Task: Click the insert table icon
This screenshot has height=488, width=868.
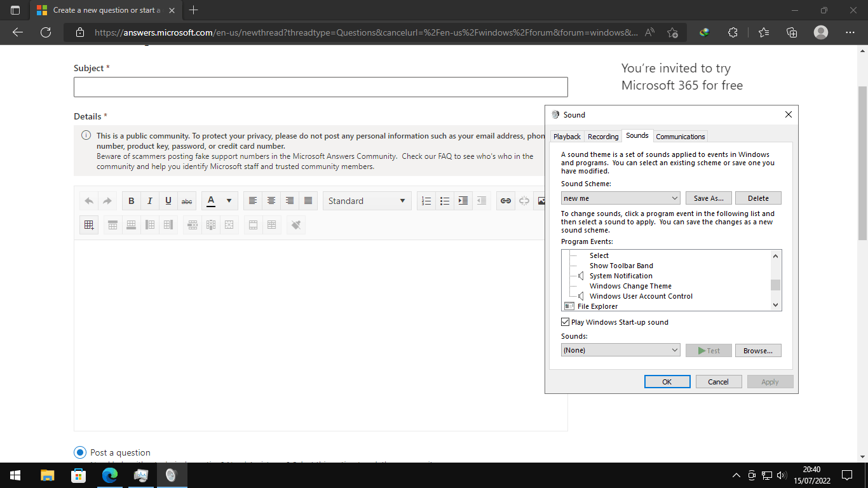Action: pyautogui.click(x=88, y=224)
